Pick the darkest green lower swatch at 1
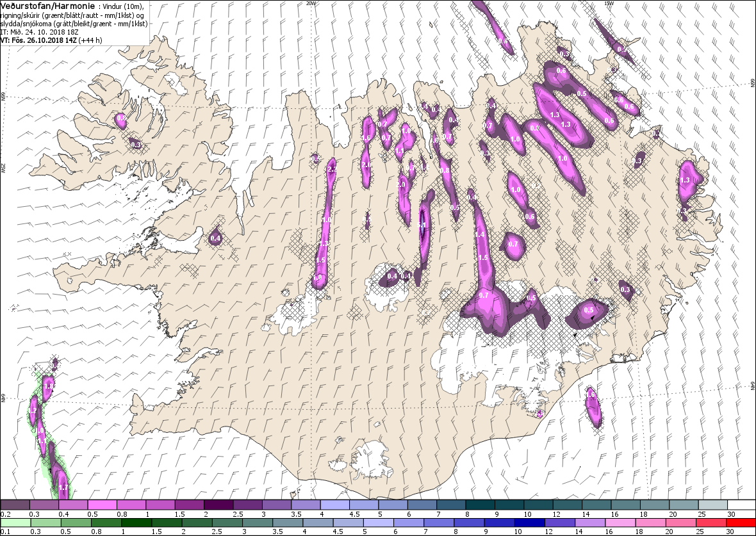The image size is (756, 536). 136,523
